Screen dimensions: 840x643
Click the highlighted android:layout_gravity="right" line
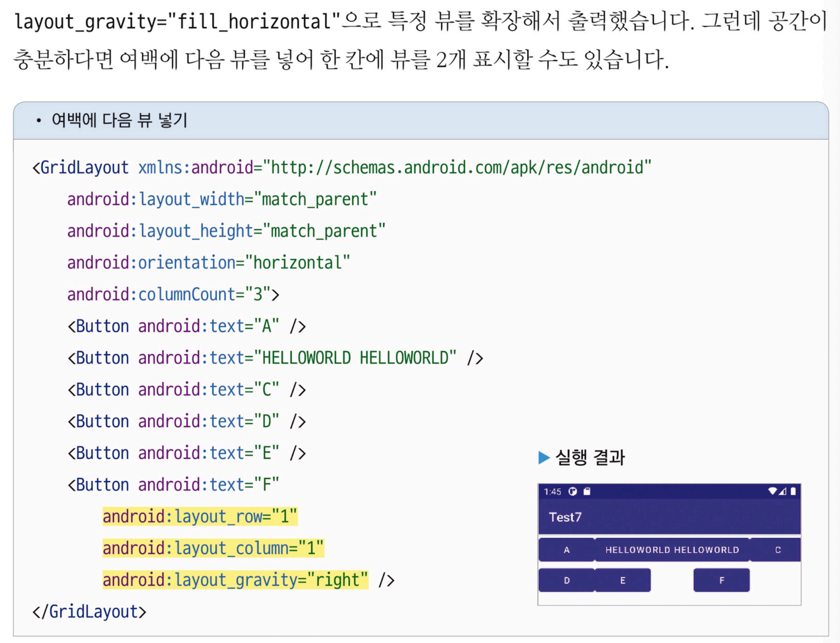point(235,580)
